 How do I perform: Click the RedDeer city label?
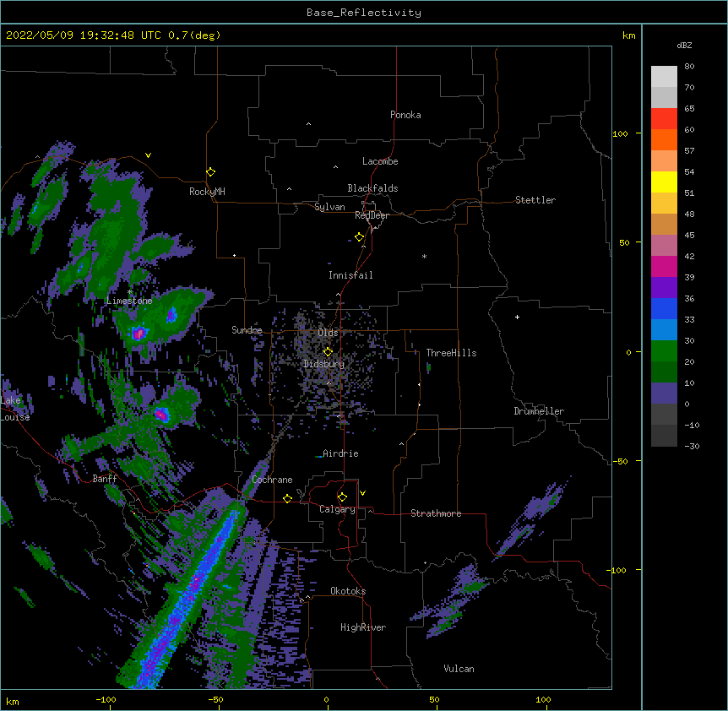[x=372, y=215]
